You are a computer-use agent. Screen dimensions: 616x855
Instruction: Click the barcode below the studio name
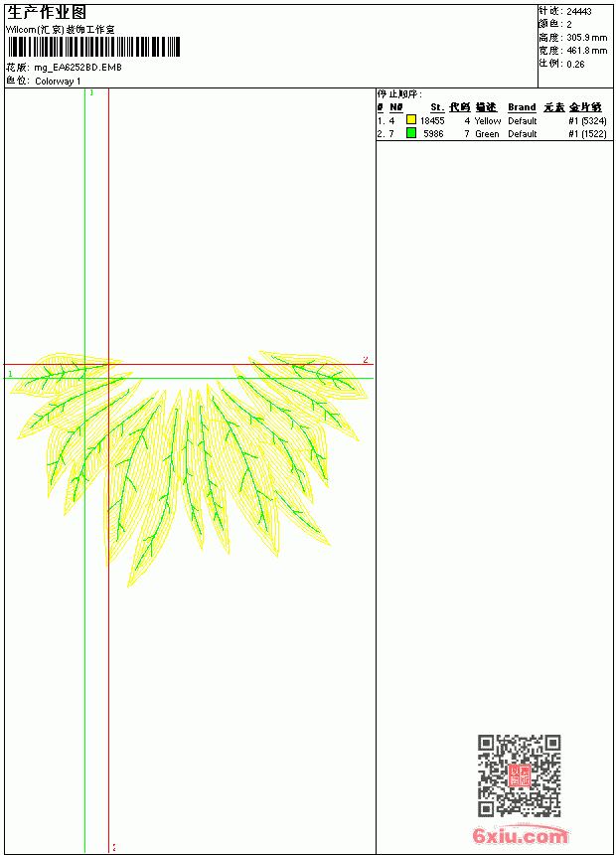point(93,47)
